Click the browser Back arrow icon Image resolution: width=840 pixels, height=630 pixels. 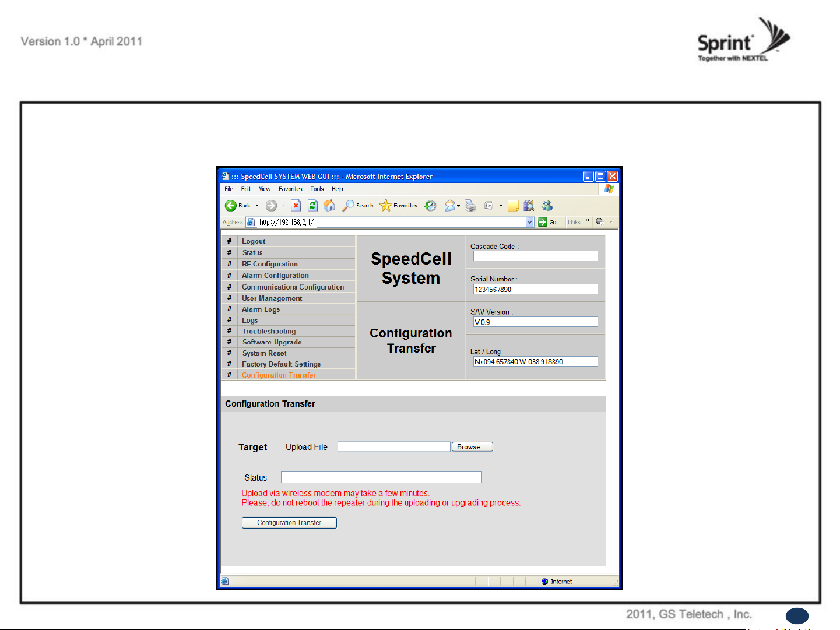(231, 206)
